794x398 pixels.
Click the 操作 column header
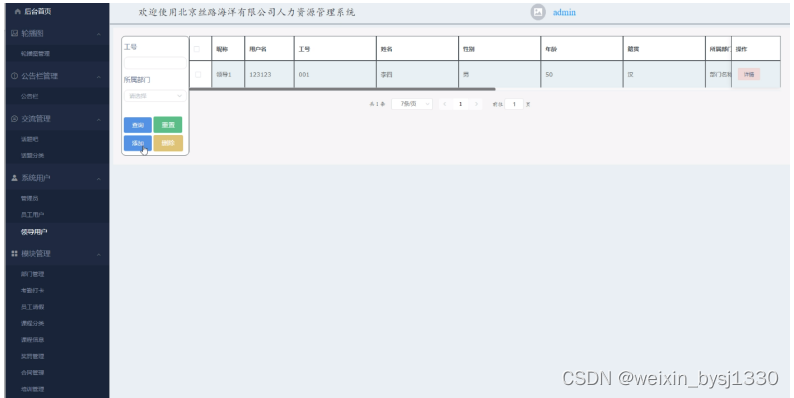[x=756, y=49]
